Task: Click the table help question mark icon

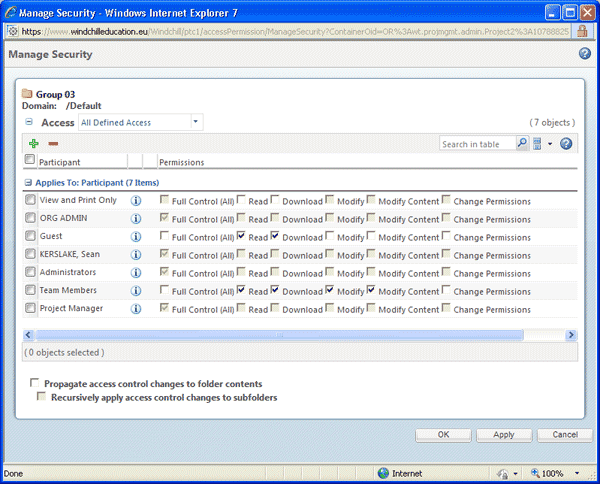Action: click(566, 144)
